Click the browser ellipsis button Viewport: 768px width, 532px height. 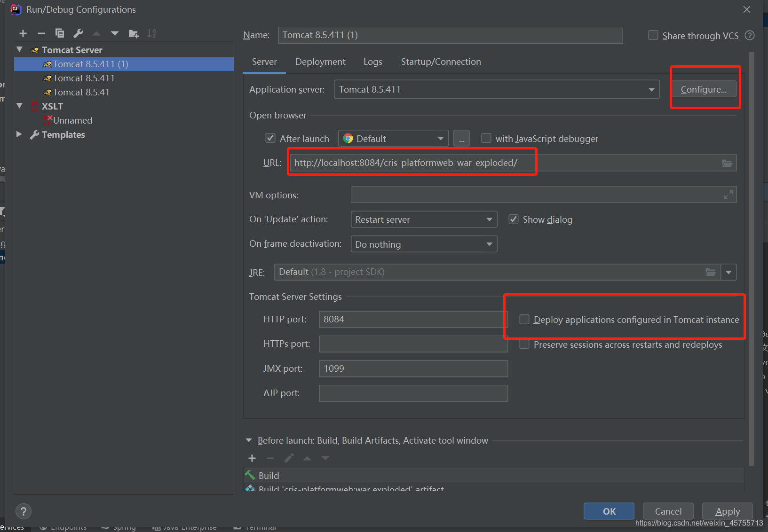(461, 139)
